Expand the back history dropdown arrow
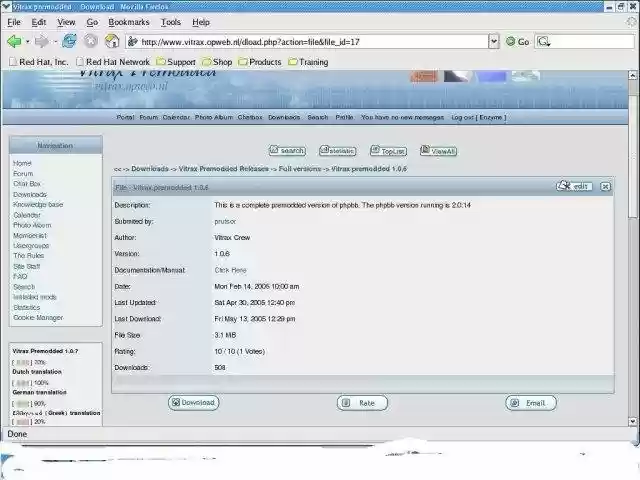This screenshot has height=480, width=640. point(27,42)
